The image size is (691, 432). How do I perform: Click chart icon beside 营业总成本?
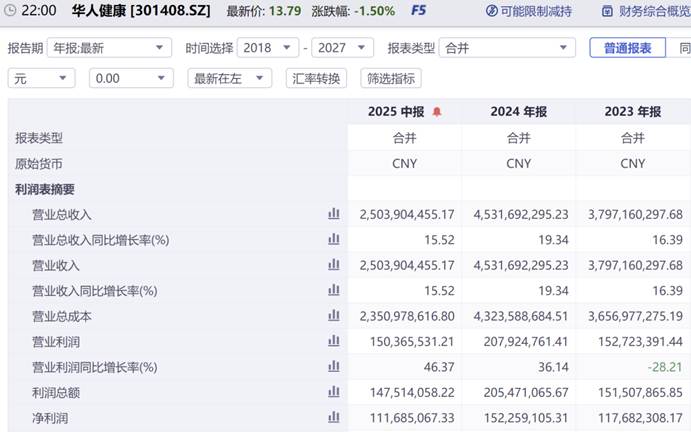333,316
